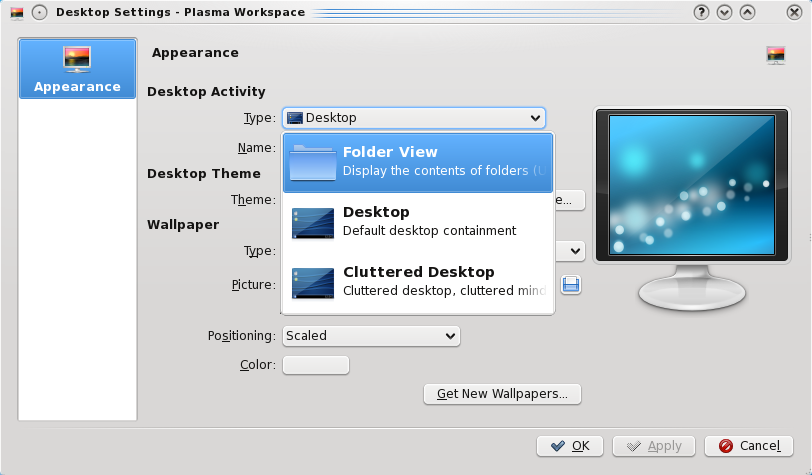This screenshot has width=812, height=475.
Task: Expand the Positioning Scaled dropdown
Action: pos(371,336)
